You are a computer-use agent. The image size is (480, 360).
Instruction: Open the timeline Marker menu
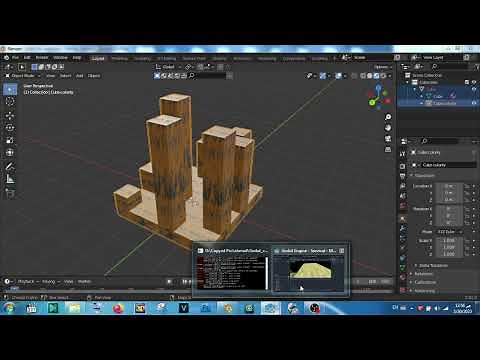tap(84, 282)
